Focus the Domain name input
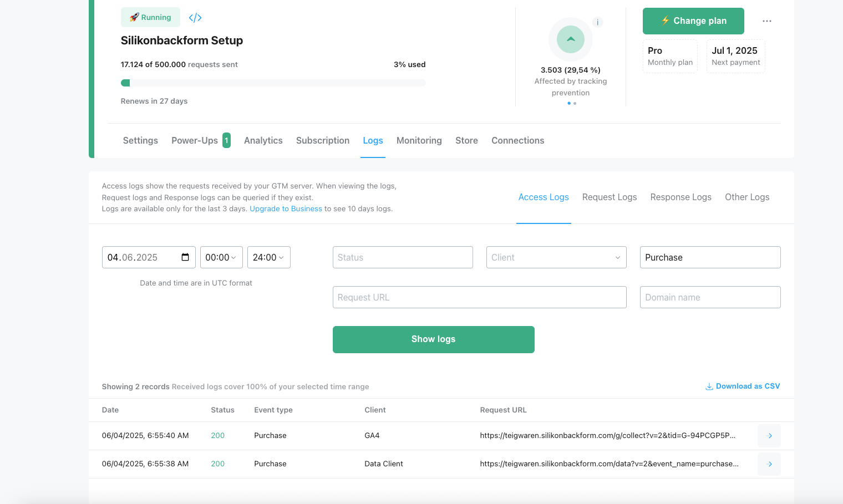The width and height of the screenshot is (843, 504). 710,297
